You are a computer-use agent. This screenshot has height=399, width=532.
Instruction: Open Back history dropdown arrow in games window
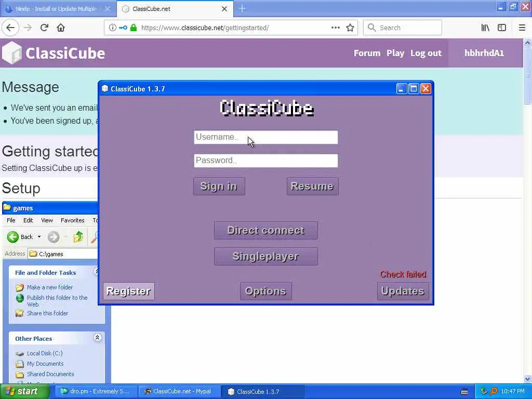[39, 237]
